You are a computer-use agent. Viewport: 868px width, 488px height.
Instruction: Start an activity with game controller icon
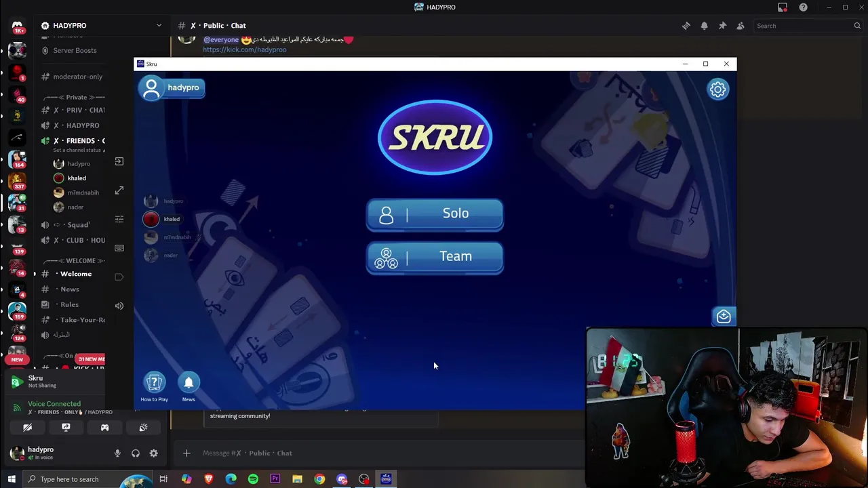click(x=104, y=428)
